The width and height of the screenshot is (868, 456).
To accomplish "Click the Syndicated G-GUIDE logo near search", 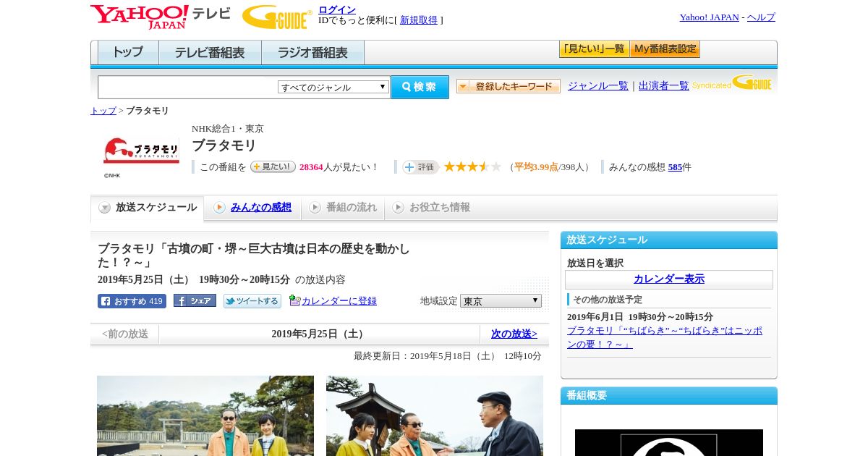I will 732,83.
